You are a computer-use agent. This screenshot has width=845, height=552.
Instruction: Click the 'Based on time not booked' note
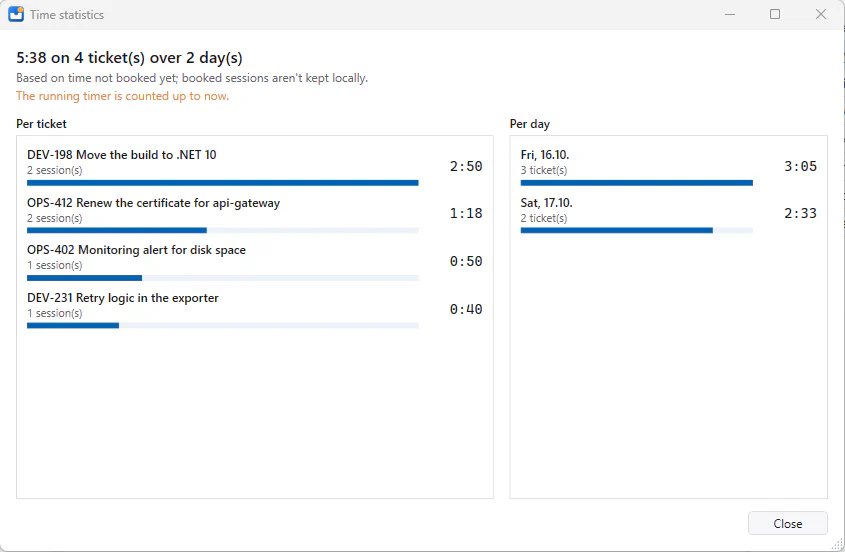192,78
